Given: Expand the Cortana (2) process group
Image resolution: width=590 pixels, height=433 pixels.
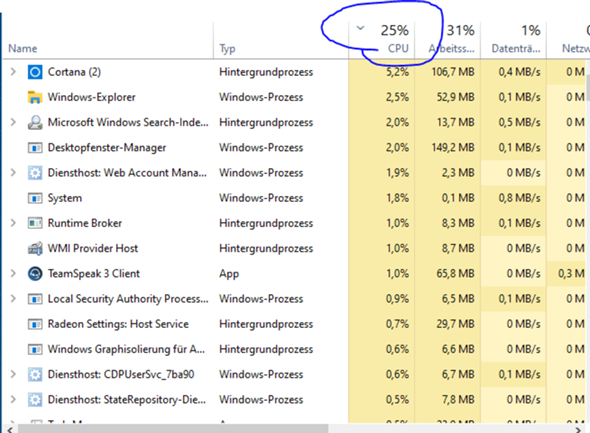Looking at the screenshot, I should [13, 71].
